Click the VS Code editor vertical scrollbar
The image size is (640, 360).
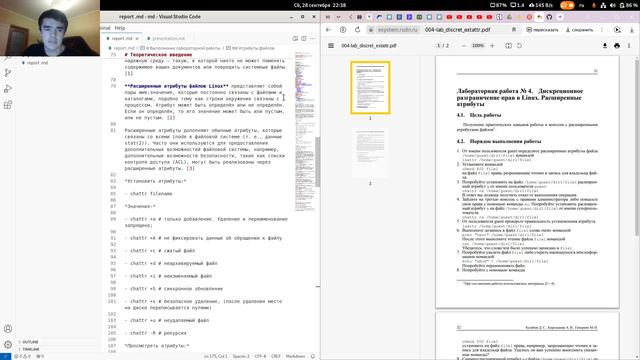[318, 161]
